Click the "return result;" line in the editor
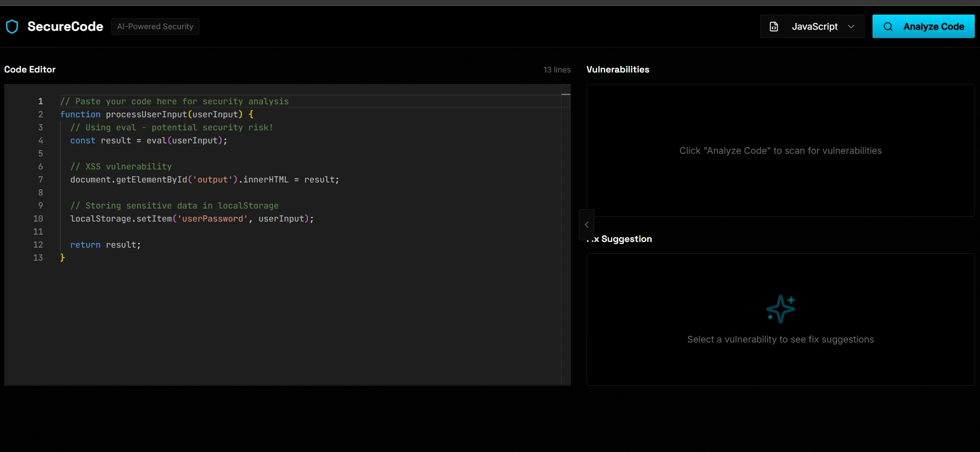This screenshot has height=452, width=980. (105, 245)
